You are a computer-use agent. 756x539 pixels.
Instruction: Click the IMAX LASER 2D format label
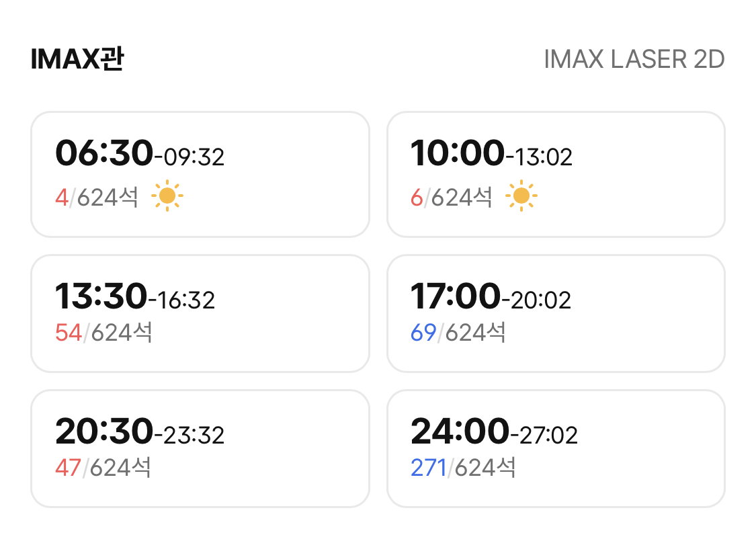click(x=634, y=59)
